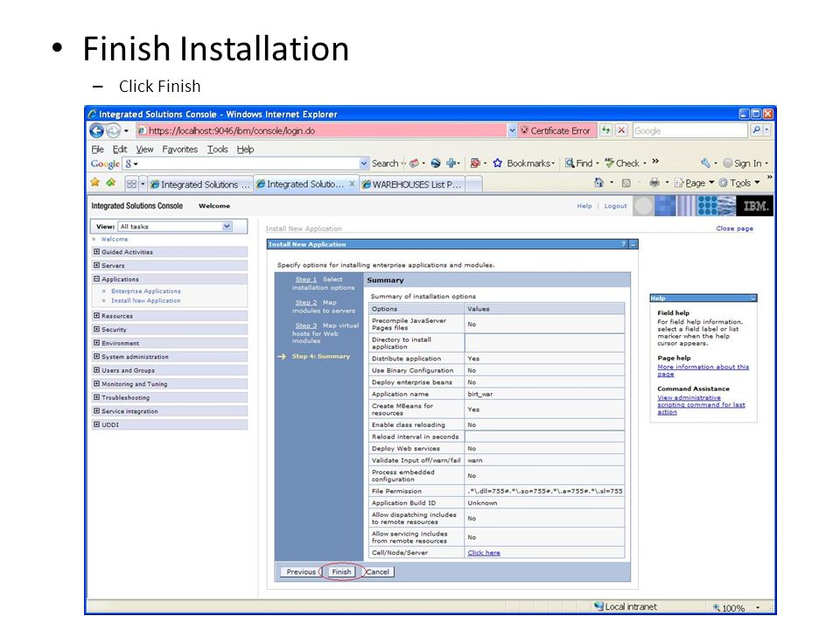Open the Edit menu
The image size is (840, 630).
[120, 149]
